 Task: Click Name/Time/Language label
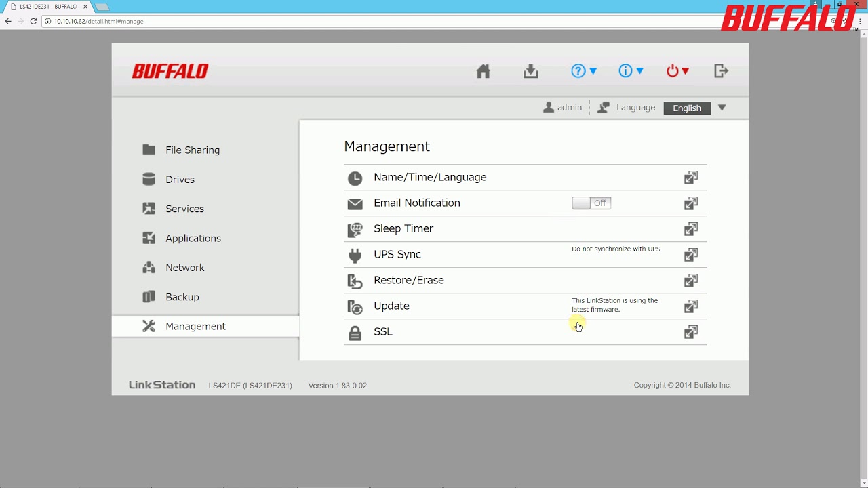click(430, 177)
